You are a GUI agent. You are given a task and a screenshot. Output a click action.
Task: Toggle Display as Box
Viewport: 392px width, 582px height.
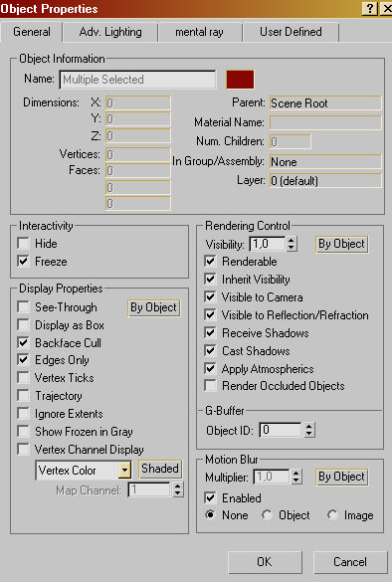[x=24, y=325]
